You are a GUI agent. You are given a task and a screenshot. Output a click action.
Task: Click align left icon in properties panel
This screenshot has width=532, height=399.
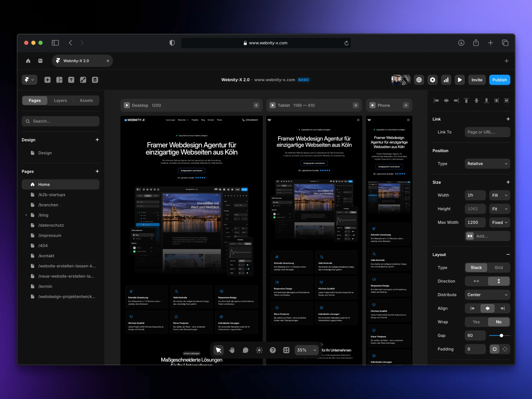[x=436, y=100]
